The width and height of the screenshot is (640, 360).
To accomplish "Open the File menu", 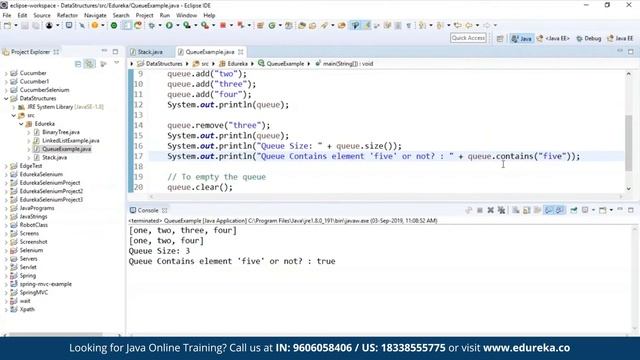I will pos(7,16).
